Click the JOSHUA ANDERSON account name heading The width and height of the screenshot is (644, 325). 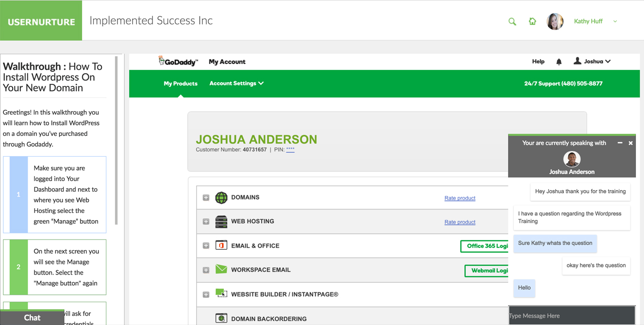pyautogui.click(x=256, y=139)
